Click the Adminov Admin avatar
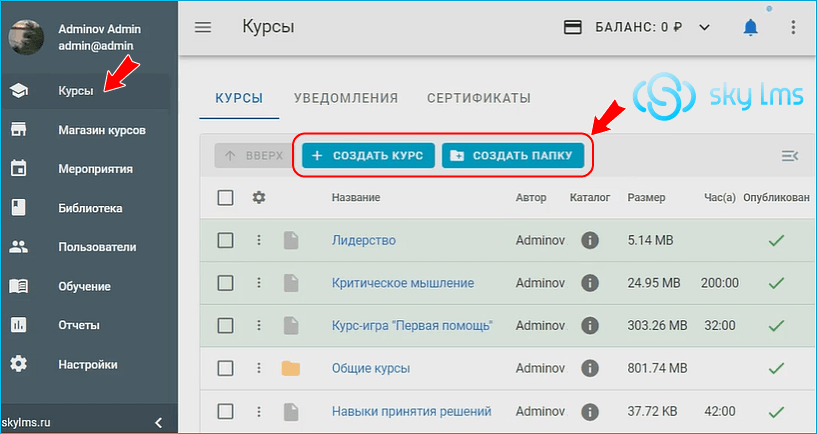This screenshot has width=817, height=434. click(26, 37)
